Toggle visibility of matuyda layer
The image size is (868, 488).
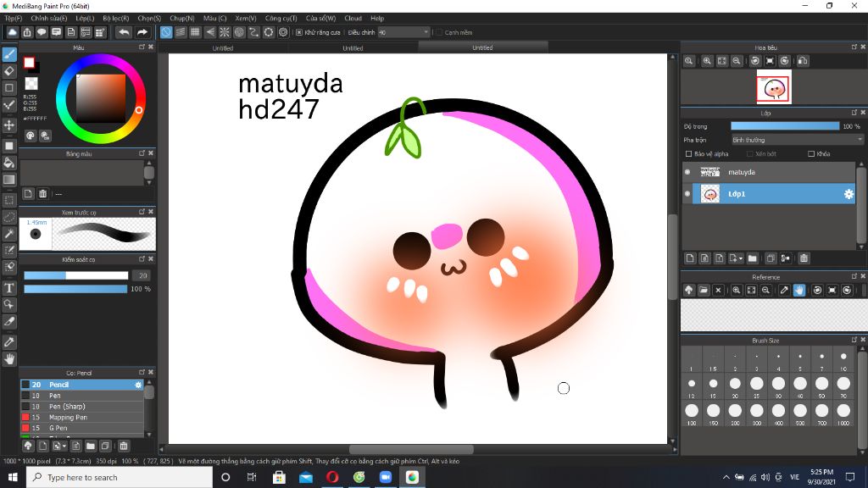pos(687,172)
